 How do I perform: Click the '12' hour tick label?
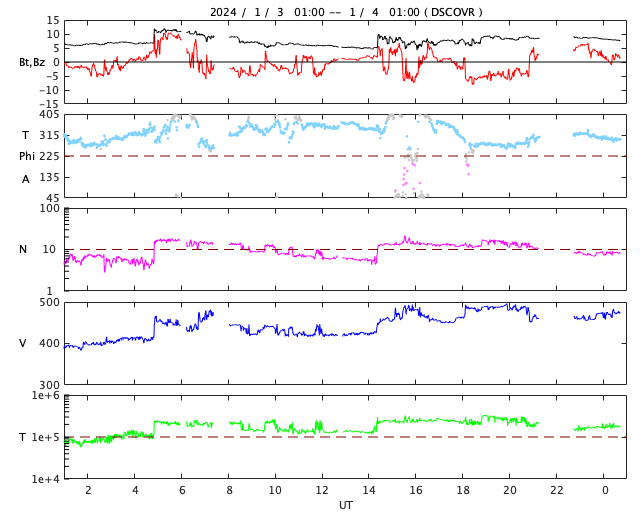322,490
